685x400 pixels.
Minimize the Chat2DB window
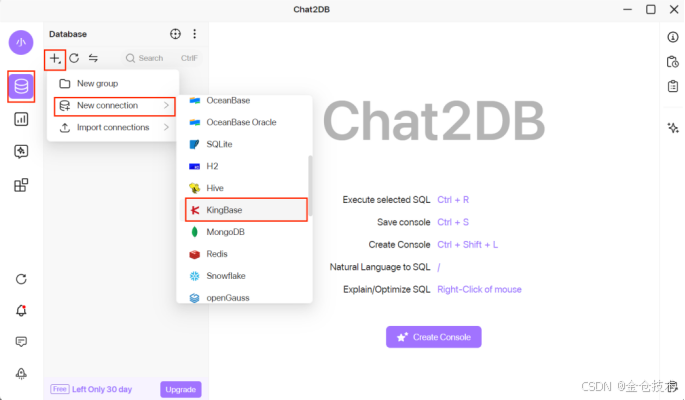pos(627,10)
